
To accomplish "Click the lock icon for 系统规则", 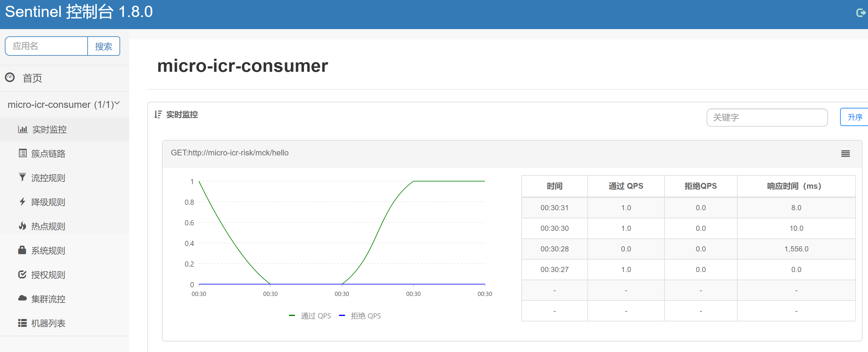I will (x=22, y=250).
